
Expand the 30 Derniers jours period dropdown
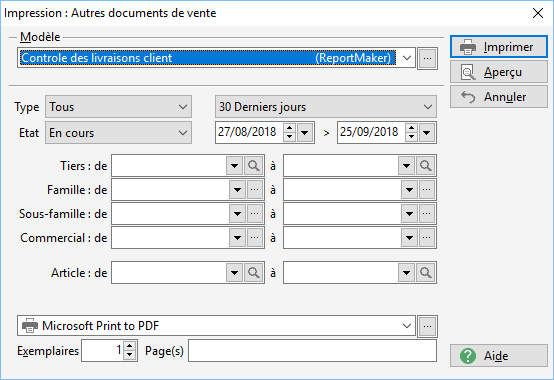tap(428, 107)
